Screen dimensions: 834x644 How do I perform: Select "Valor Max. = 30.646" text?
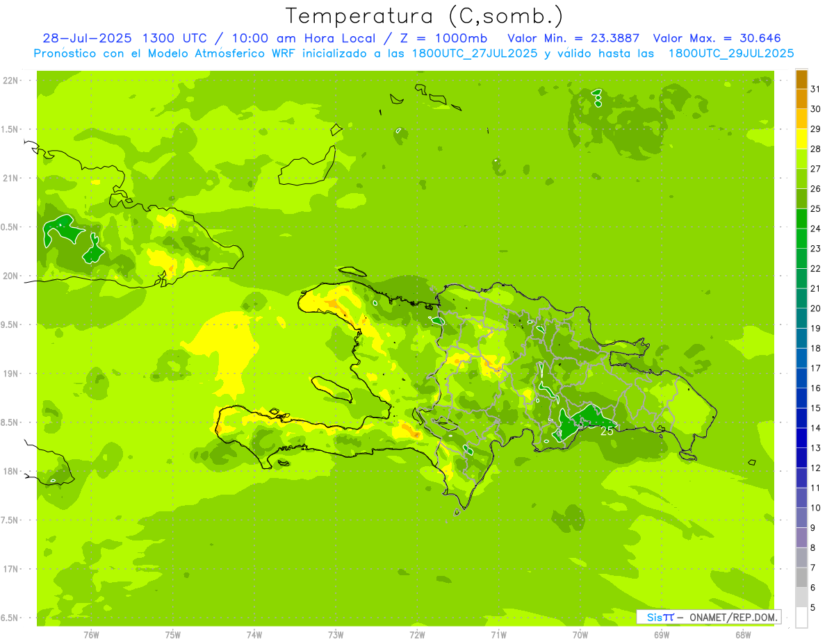point(717,38)
